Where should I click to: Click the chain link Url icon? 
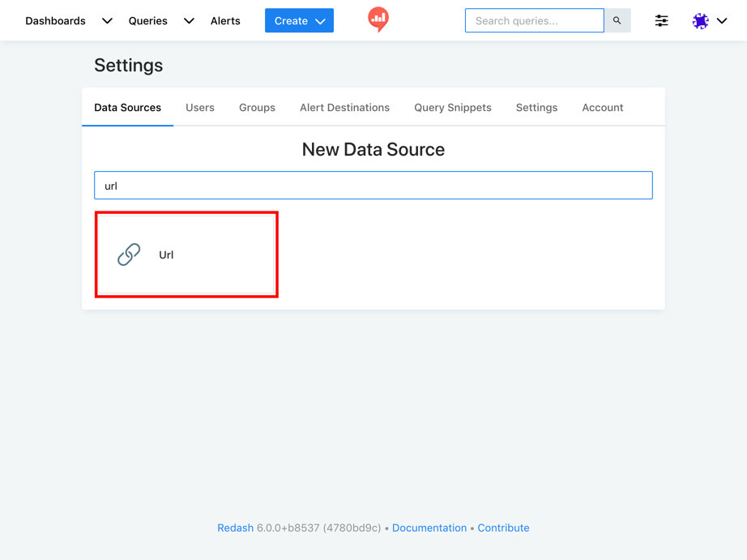click(x=129, y=254)
